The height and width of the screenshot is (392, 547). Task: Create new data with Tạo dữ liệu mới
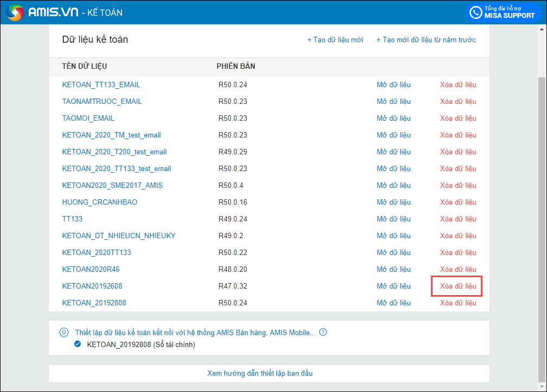(x=335, y=40)
